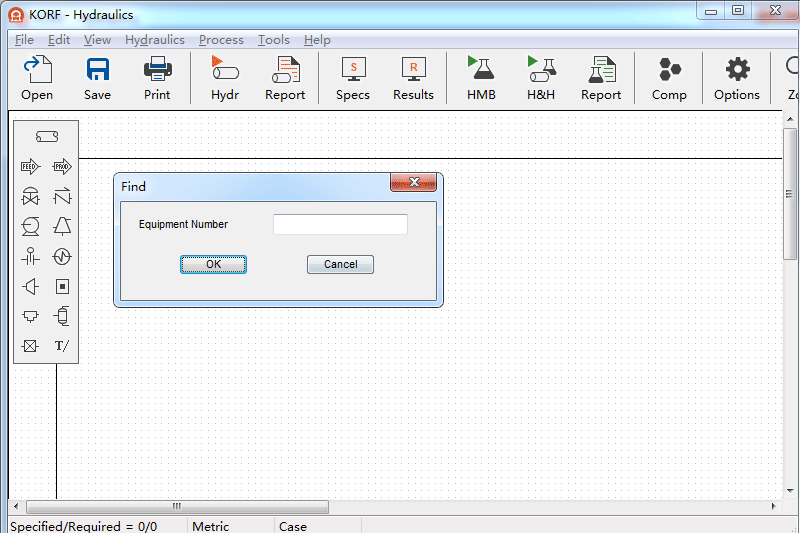Open the Help menu
Screen dimensions: 800x533
(x=317, y=40)
